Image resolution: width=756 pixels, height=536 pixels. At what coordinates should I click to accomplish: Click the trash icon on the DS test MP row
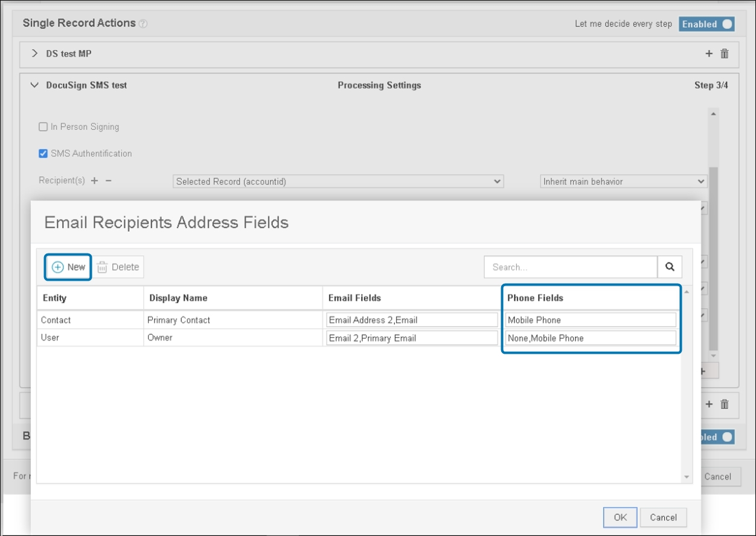724,54
